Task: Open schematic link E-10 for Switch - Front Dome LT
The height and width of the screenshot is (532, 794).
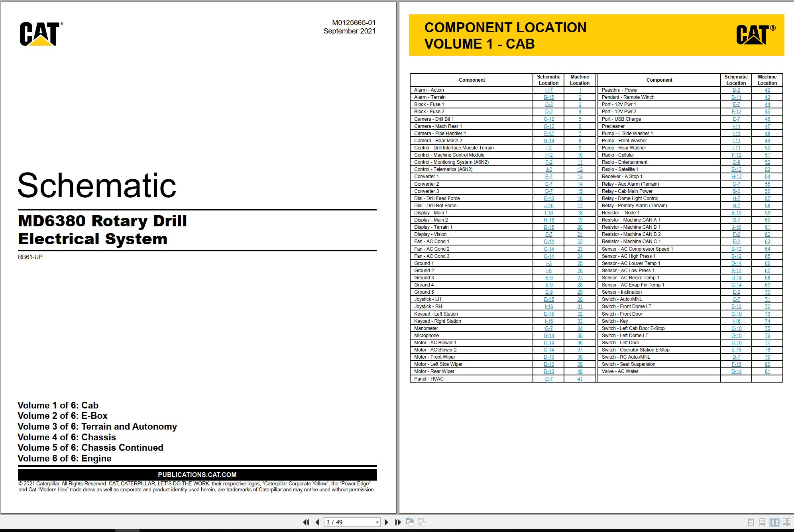Action: (736, 306)
